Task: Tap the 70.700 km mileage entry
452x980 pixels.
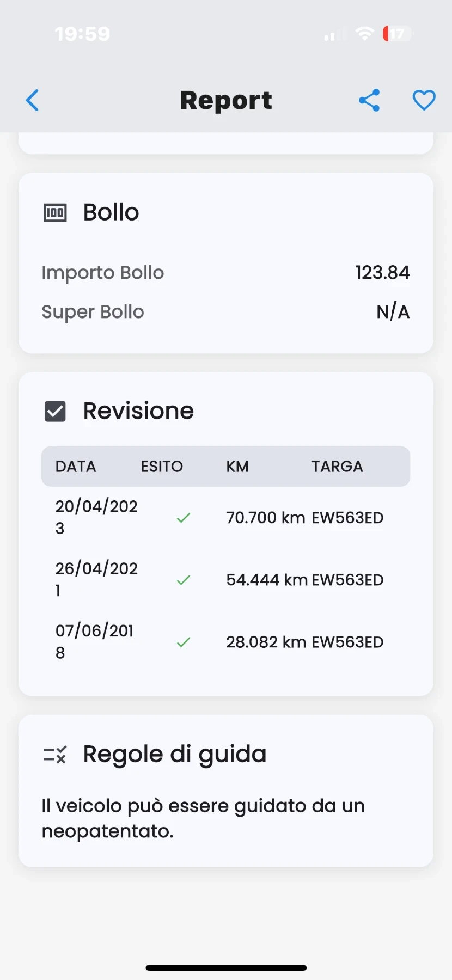Action: [265, 518]
